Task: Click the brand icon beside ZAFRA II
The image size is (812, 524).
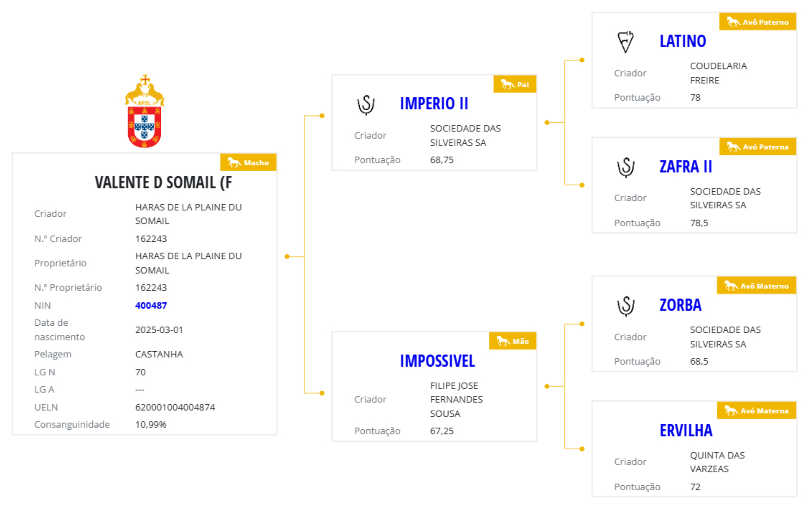Action: click(626, 167)
